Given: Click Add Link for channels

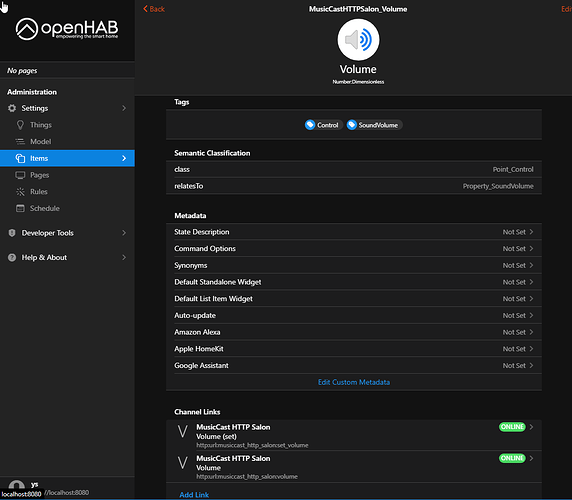Looking at the screenshot, I should [x=194, y=495].
